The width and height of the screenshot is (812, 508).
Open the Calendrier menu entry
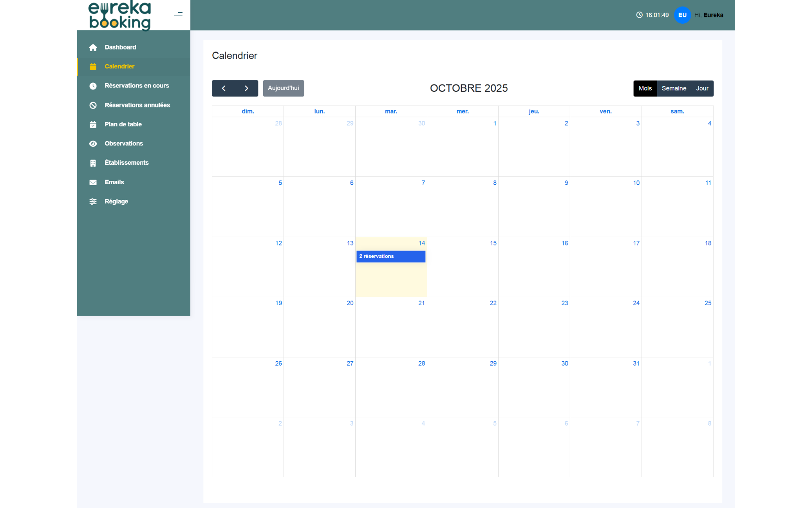click(119, 66)
